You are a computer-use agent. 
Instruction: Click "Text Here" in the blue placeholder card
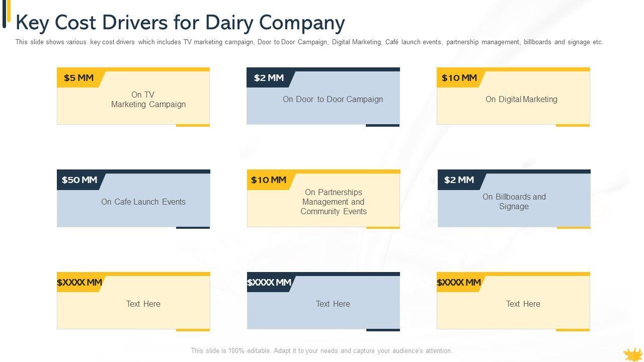pos(333,304)
